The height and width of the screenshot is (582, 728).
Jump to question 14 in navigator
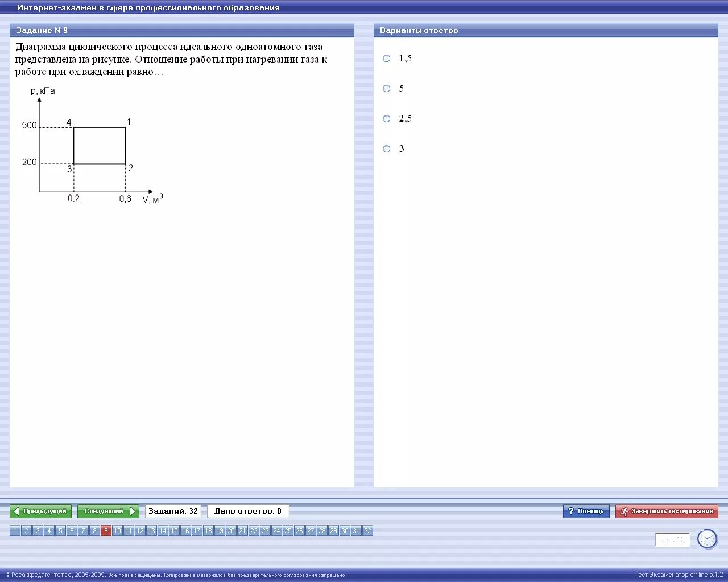coord(163,531)
